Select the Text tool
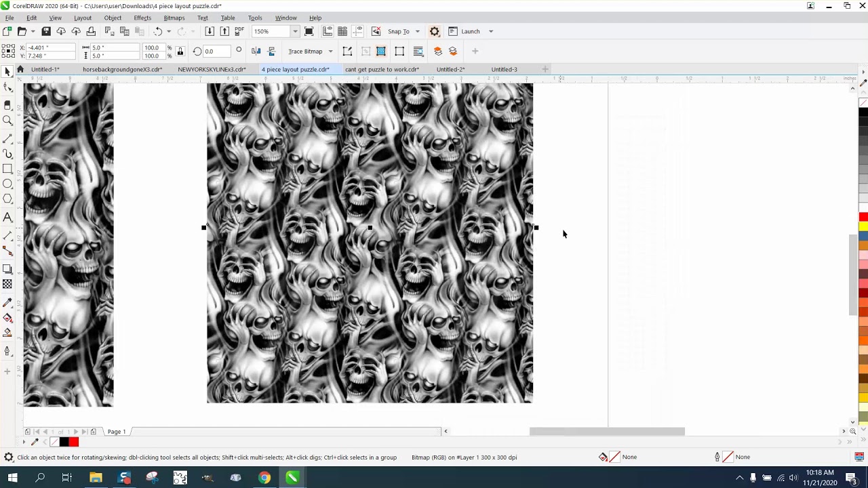This screenshot has width=868, height=488. pyautogui.click(x=7, y=218)
